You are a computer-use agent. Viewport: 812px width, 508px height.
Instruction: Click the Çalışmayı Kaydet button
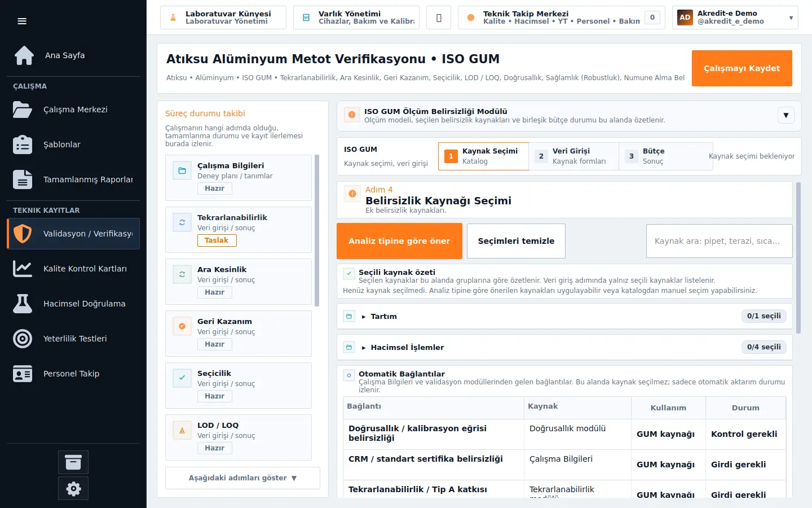click(742, 68)
